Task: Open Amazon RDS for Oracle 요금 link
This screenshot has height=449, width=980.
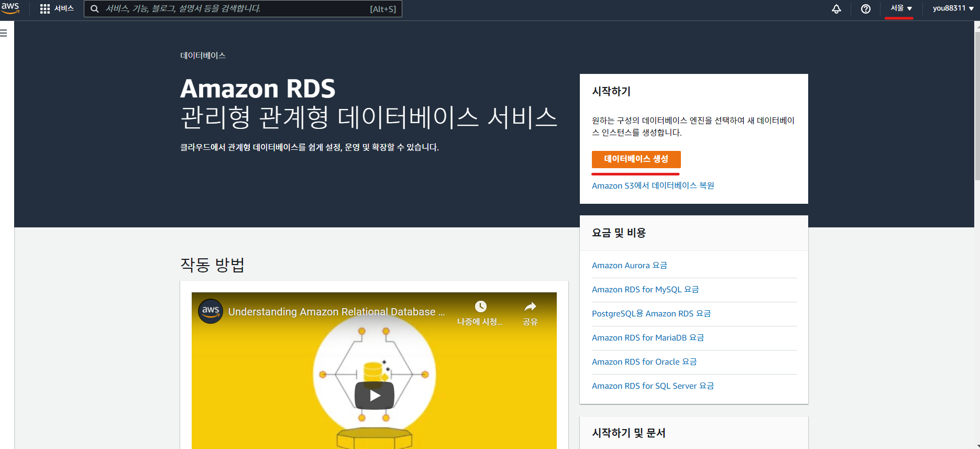Action: [644, 362]
